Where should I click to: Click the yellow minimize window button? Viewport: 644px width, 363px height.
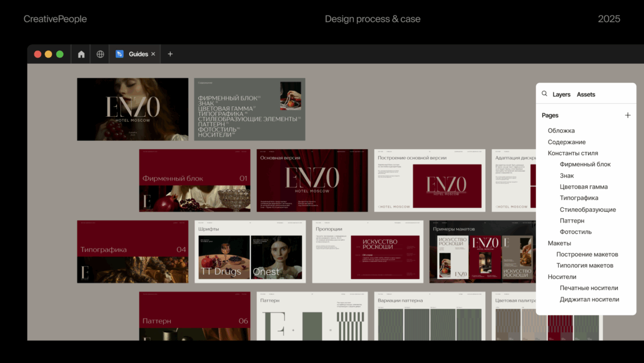pyautogui.click(x=48, y=54)
